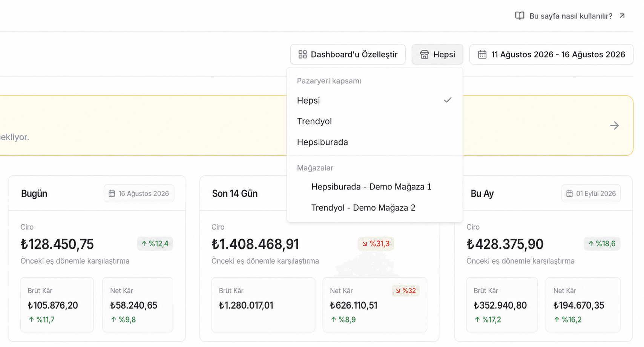Click Net Kâr value ₺194.670,35

(579, 305)
